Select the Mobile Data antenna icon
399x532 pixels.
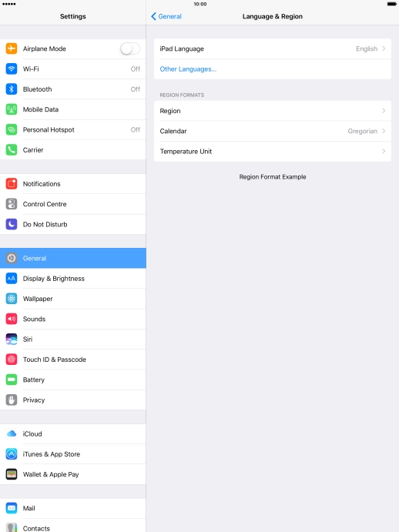point(12,109)
